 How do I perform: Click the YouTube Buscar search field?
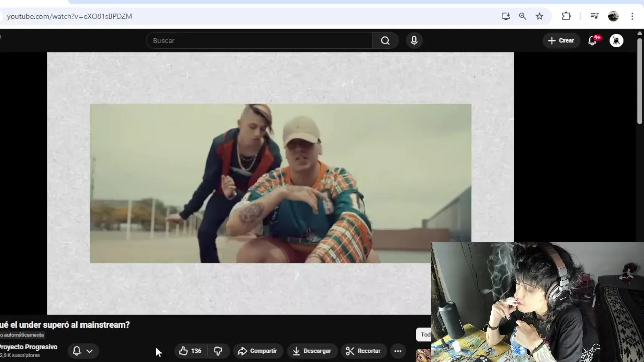click(x=259, y=41)
